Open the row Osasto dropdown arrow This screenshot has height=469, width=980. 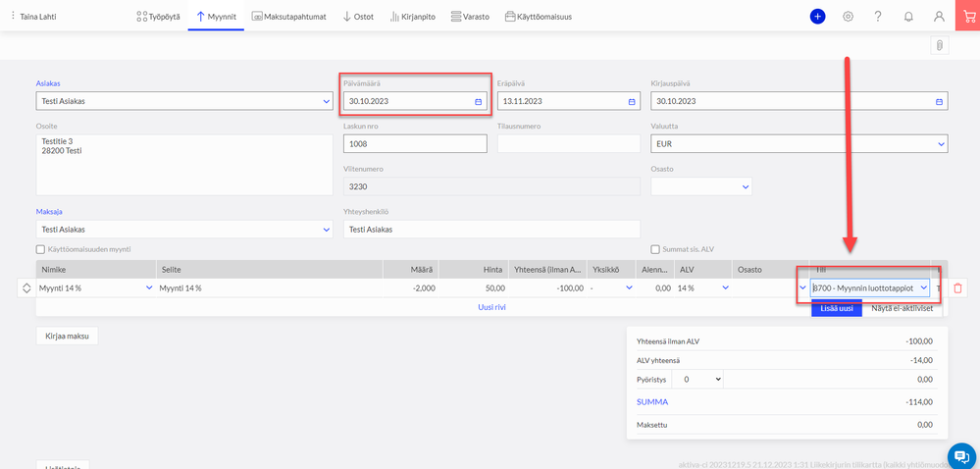802,287
